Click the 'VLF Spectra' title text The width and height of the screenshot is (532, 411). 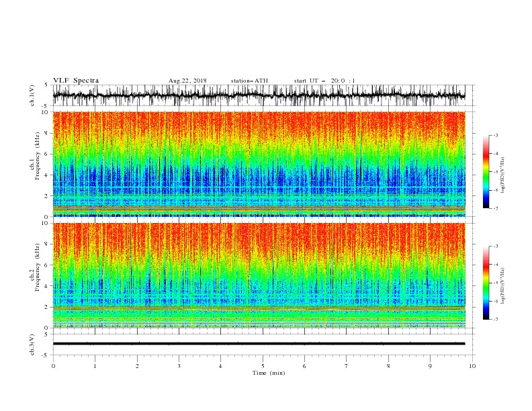click(x=76, y=81)
